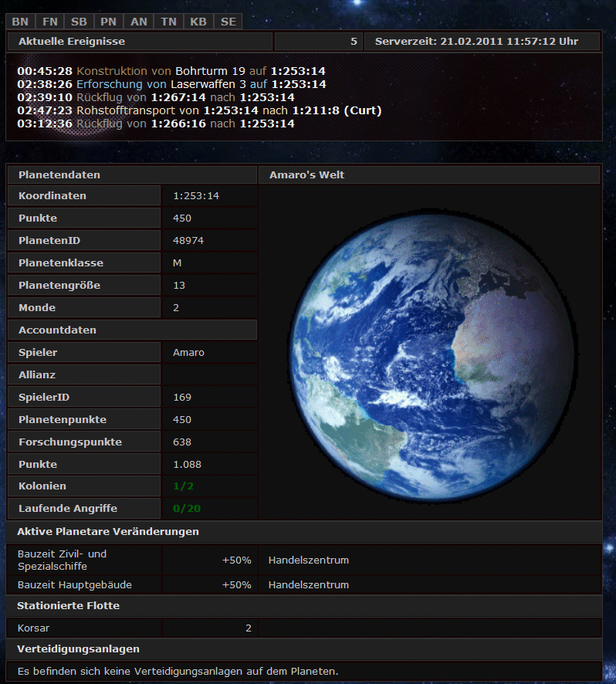Open the BN tab
This screenshot has height=684, width=616.
(20, 22)
